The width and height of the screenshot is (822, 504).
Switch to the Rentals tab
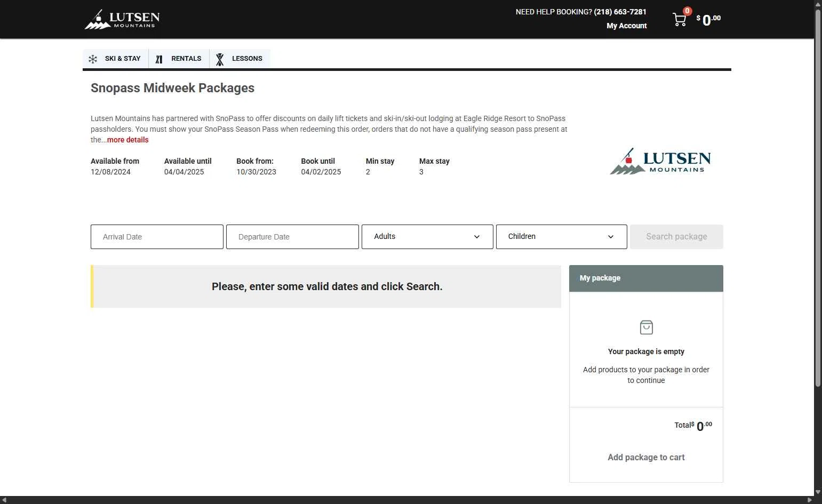point(179,59)
